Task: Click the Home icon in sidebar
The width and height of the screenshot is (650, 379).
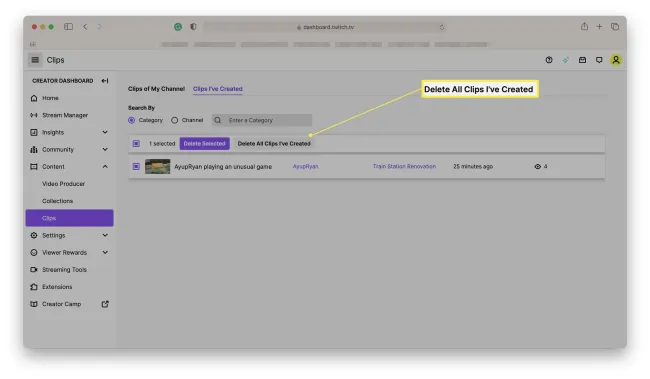Action: (34, 98)
